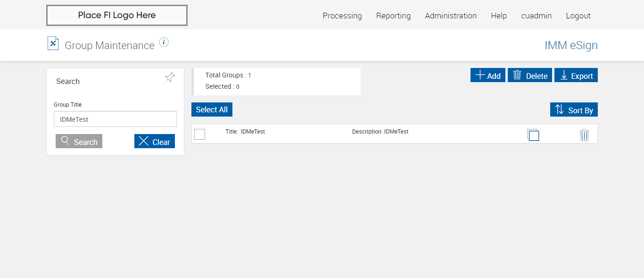
Task: Focus the Group Title input field
Action: click(115, 119)
